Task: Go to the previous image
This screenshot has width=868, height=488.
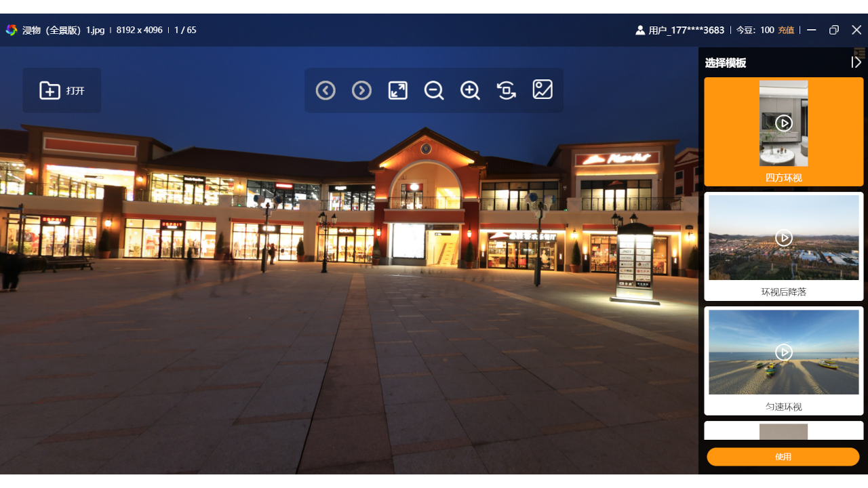Action: (x=325, y=90)
